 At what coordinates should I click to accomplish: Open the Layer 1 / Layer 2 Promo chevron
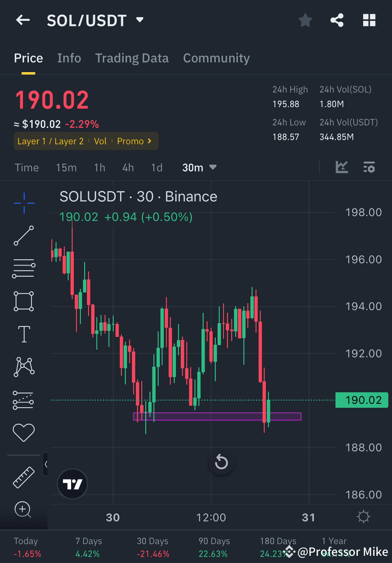pyautogui.click(x=149, y=141)
